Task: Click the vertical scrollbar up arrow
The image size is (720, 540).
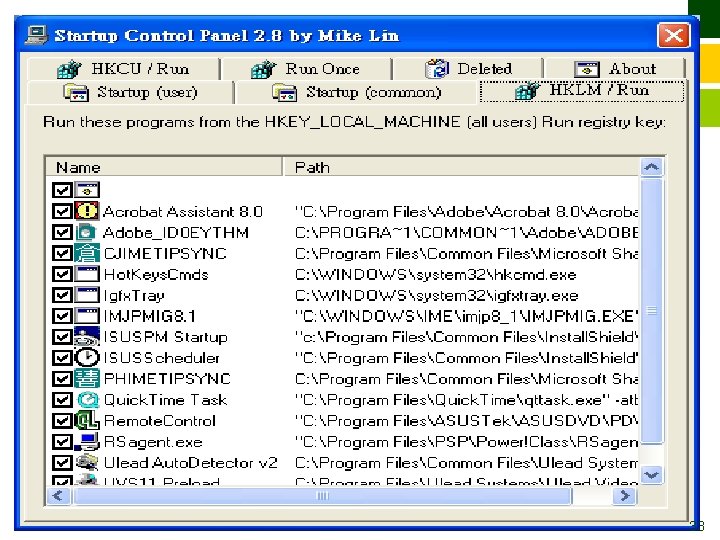Action: (x=651, y=167)
